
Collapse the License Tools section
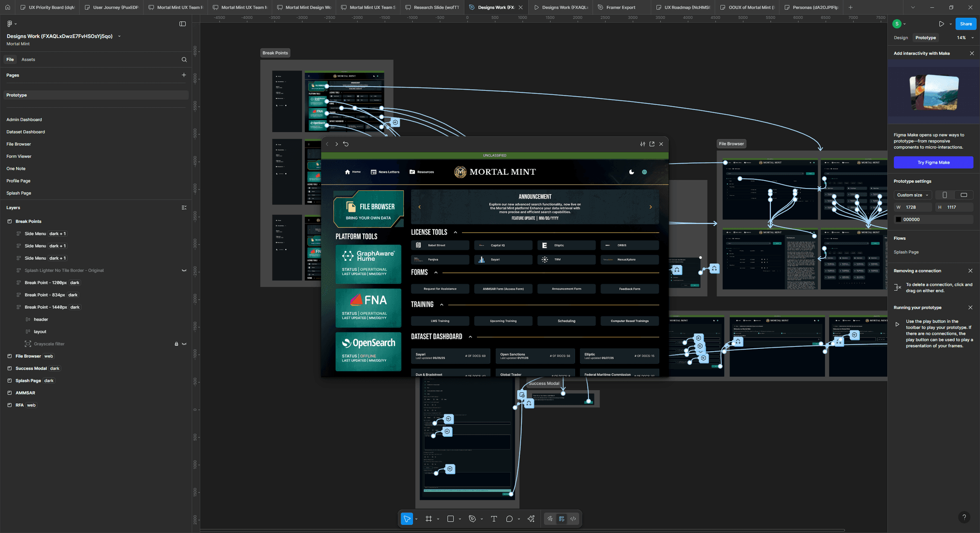tap(455, 233)
